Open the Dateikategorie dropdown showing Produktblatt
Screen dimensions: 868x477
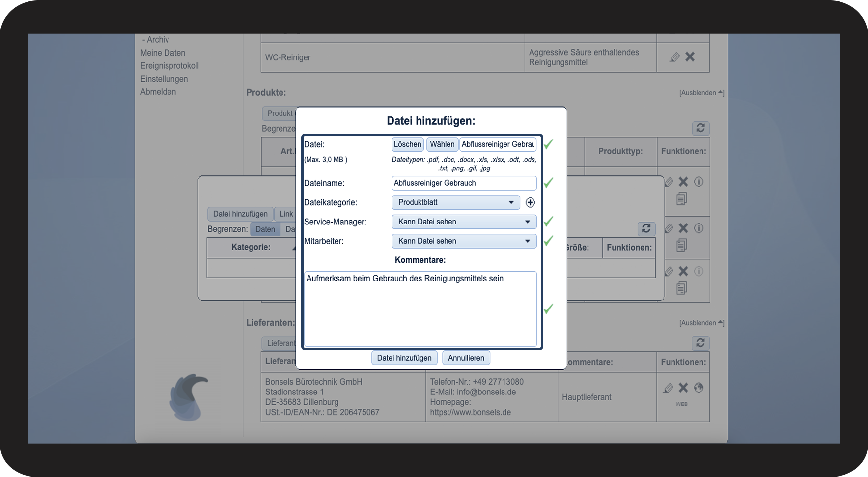click(456, 202)
